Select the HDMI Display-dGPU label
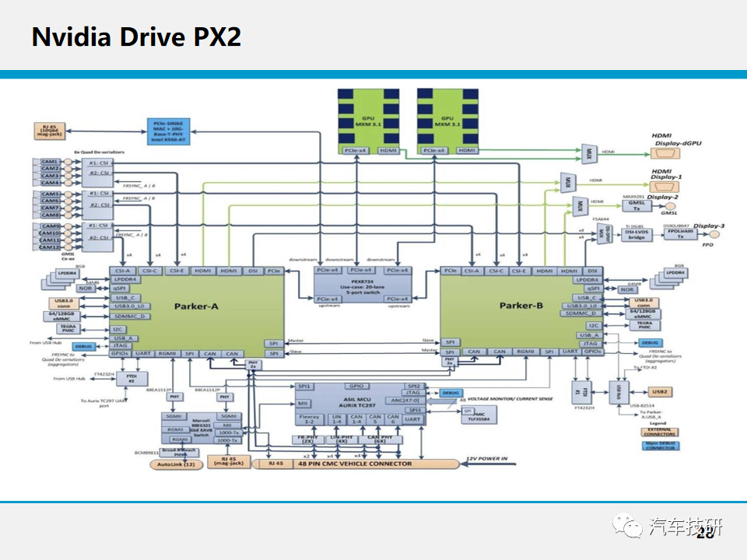The height and width of the screenshot is (560, 747). (676, 139)
